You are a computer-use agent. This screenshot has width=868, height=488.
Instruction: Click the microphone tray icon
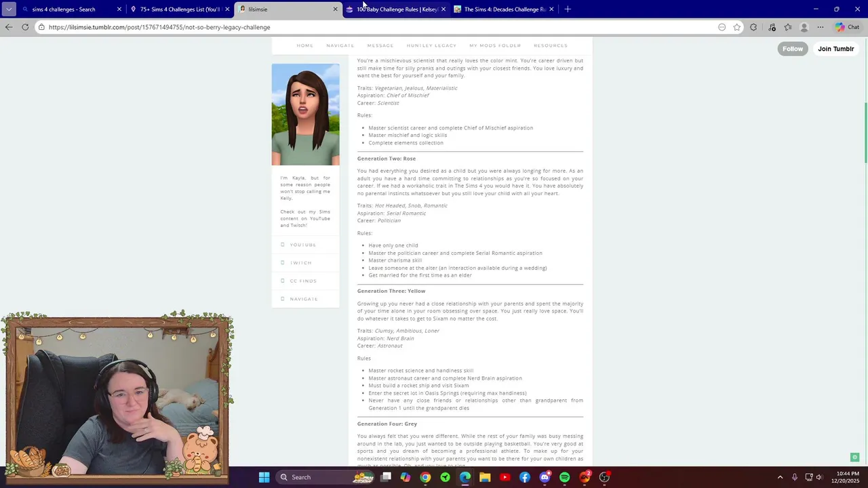point(794,477)
